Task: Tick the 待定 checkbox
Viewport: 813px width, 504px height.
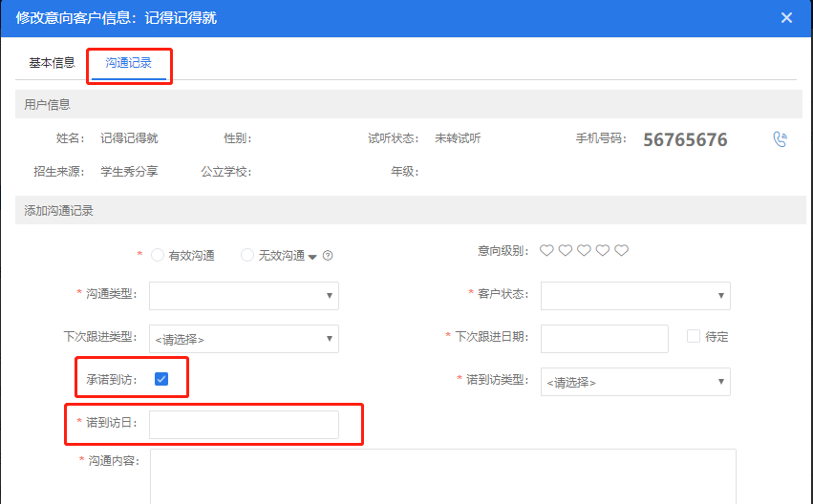Action: pos(694,336)
